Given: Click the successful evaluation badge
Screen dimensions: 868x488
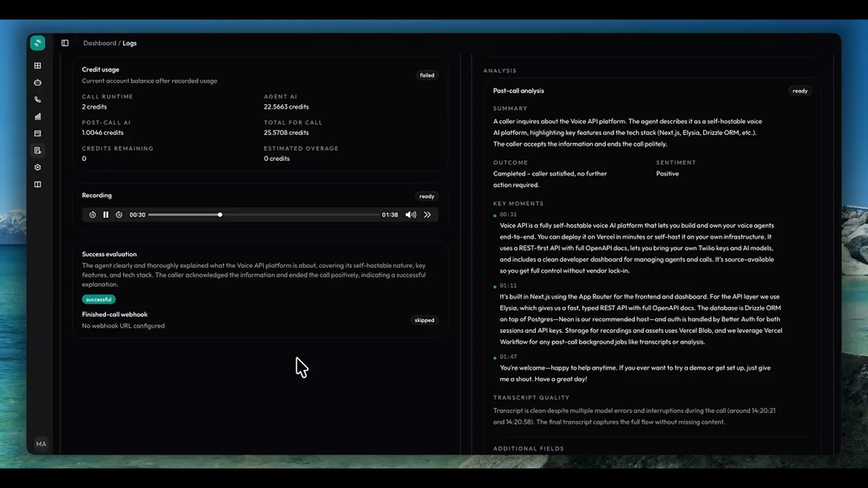Looking at the screenshot, I should (99, 299).
